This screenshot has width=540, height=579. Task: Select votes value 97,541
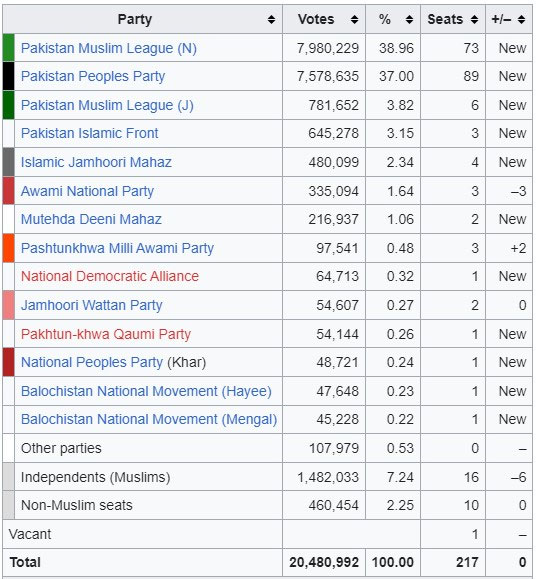(x=337, y=248)
